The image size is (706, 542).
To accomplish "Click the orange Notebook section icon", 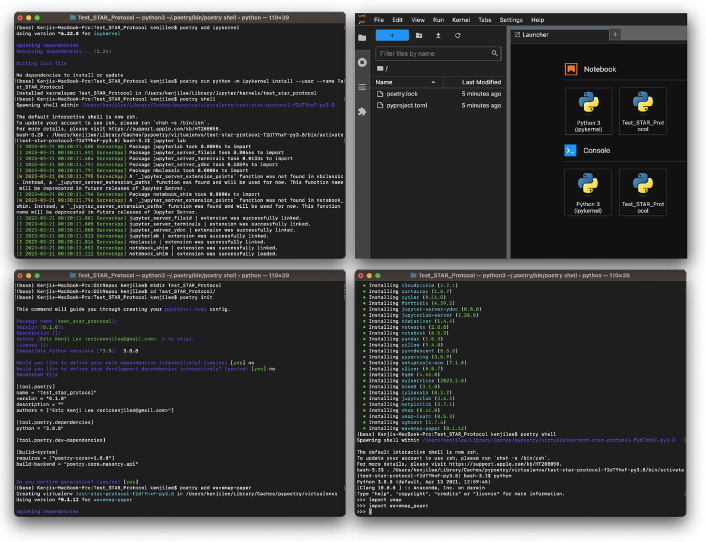I will pyautogui.click(x=571, y=69).
